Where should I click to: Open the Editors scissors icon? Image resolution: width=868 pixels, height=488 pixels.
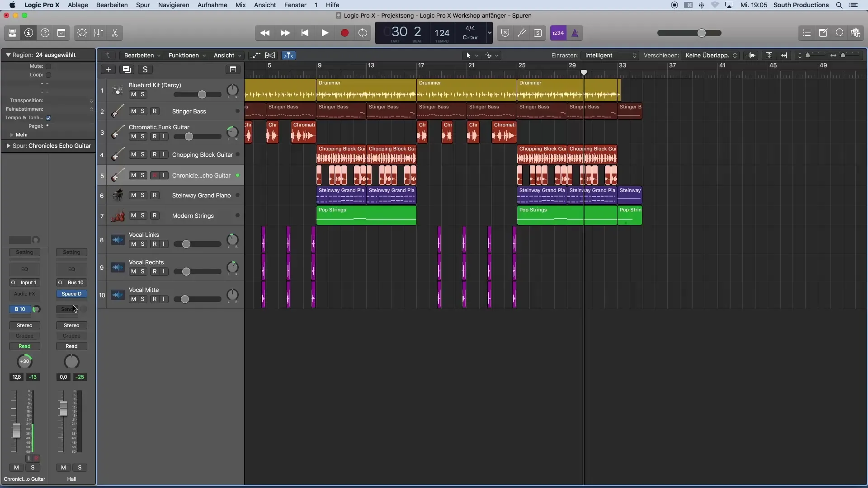(114, 33)
